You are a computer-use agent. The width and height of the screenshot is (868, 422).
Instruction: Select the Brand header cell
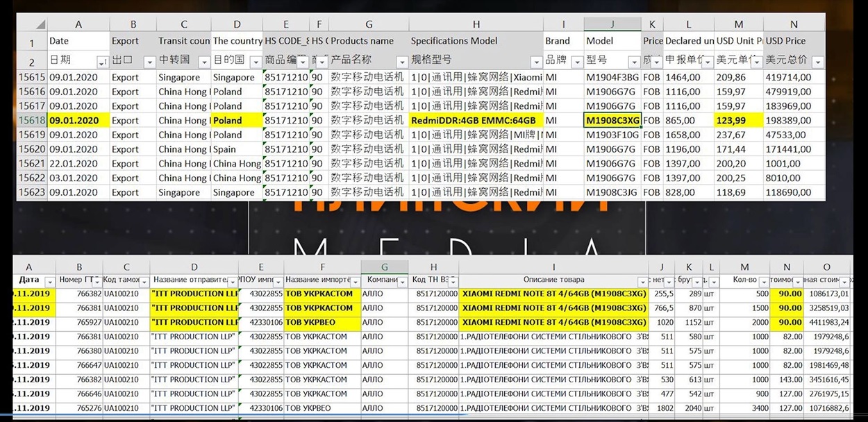click(564, 40)
